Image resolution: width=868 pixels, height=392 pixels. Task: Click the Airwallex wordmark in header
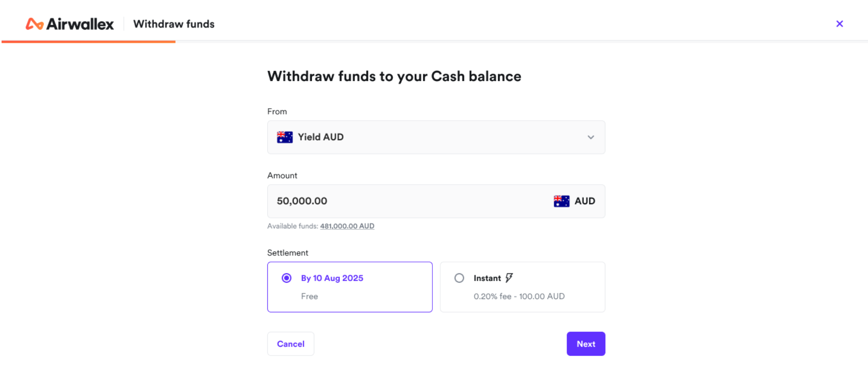(x=80, y=24)
